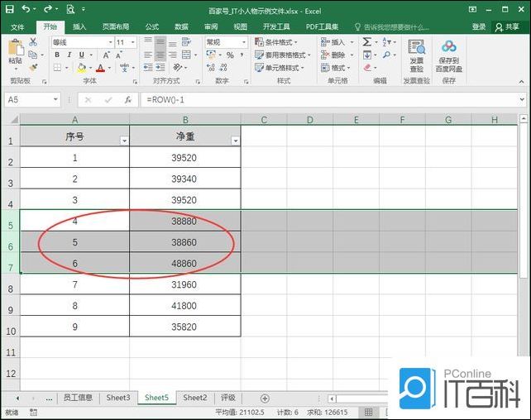The height and width of the screenshot is (420, 531).
Task: Toggle italic text formatting
Action: coord(69,55)
